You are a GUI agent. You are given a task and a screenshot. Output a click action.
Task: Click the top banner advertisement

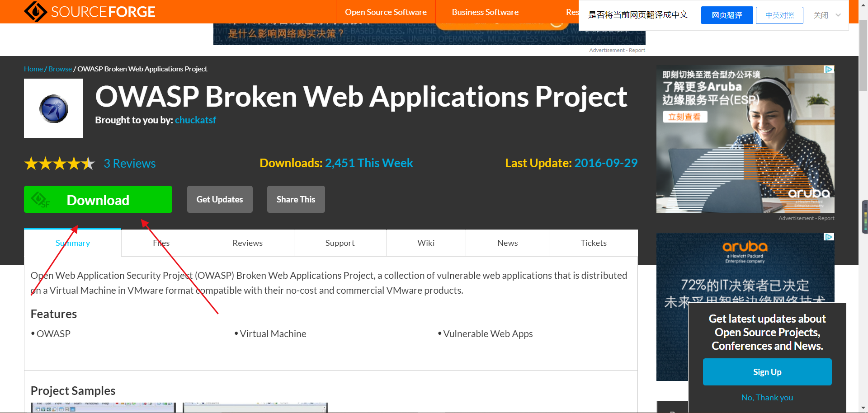click(x=429, y=34)
